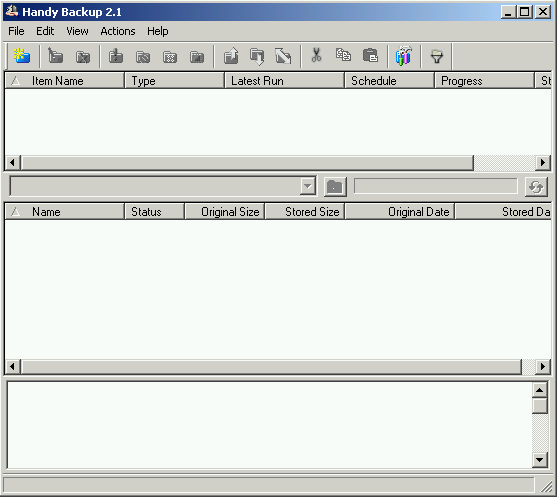
Task: Open the View menu
Action: (x=77, y=31)
